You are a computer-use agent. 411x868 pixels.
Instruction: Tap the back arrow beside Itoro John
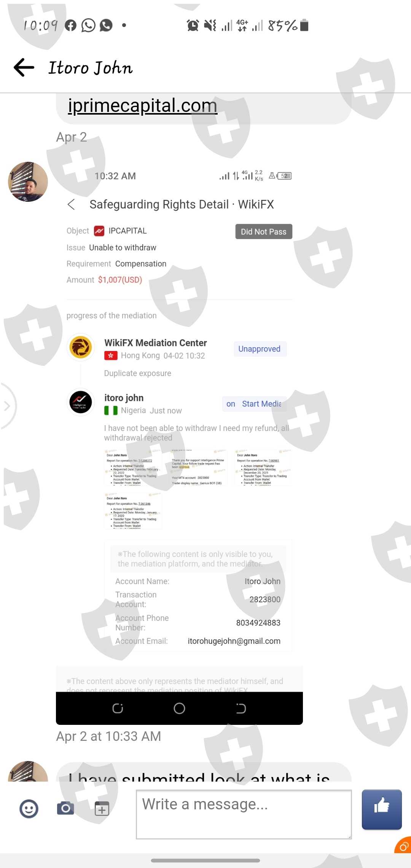(x=24, y=67)
